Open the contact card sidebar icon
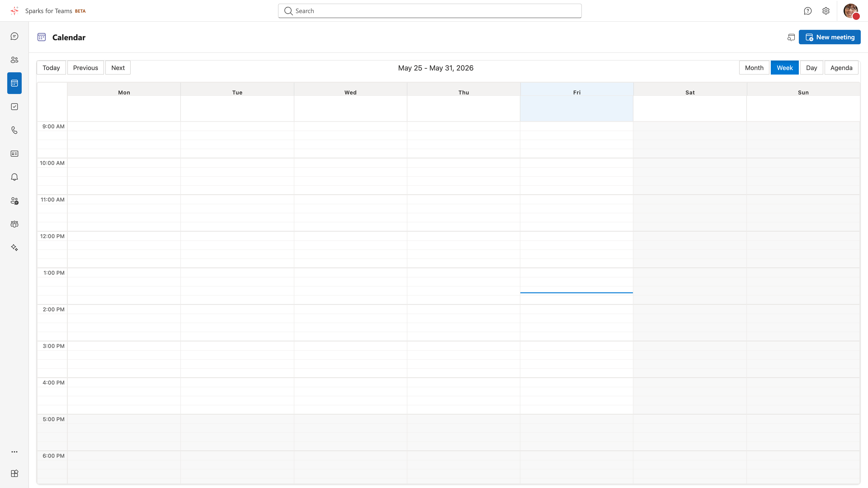This screenshot has height=488, width=868. 14,154
